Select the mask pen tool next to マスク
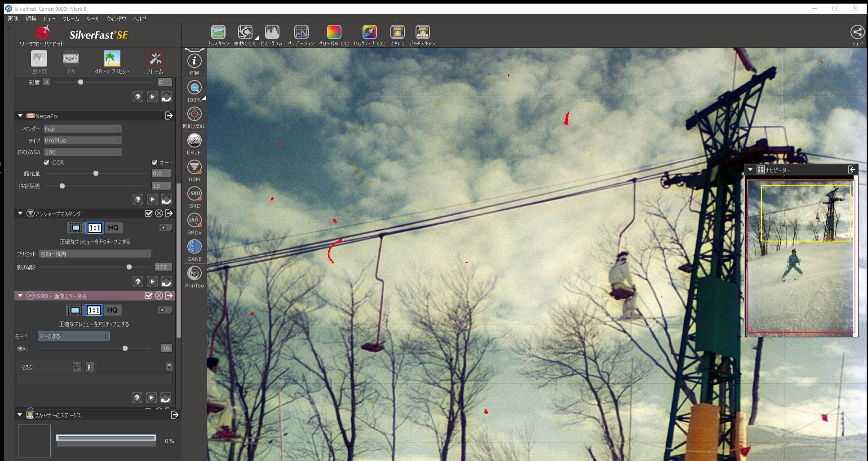 (89, 367)
